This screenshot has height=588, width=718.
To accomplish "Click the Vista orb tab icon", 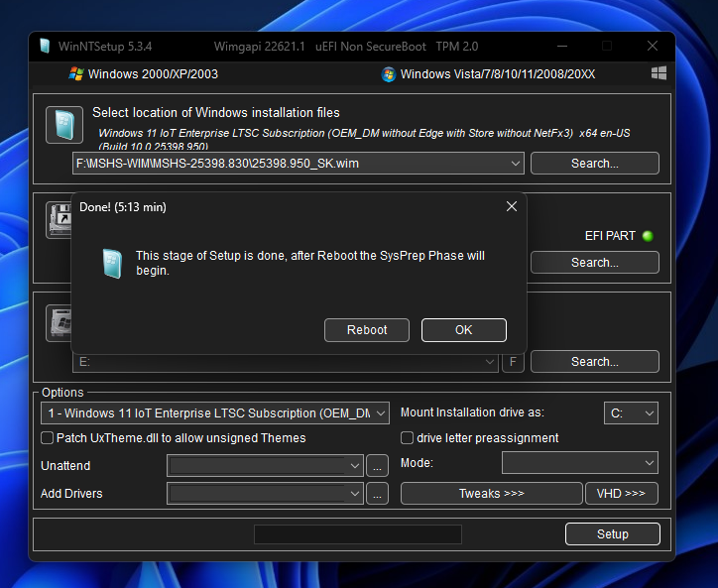I will (389, 74).
